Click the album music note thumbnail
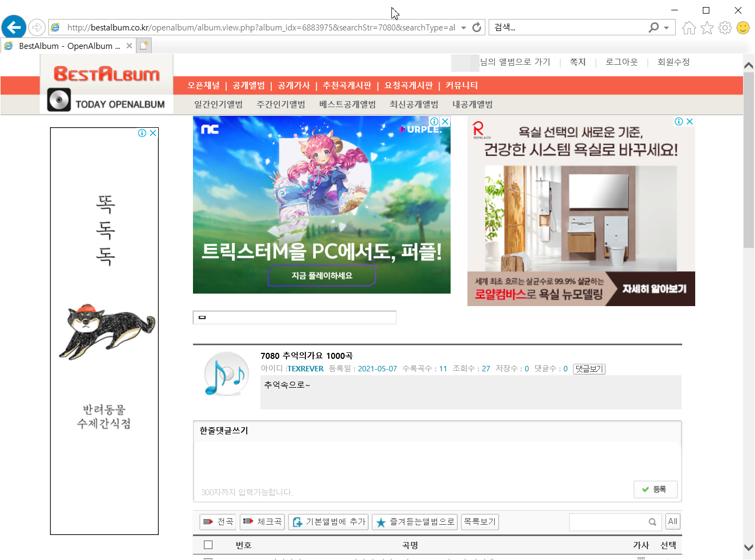Screen dimensions: 755x560 pos(226,374)
